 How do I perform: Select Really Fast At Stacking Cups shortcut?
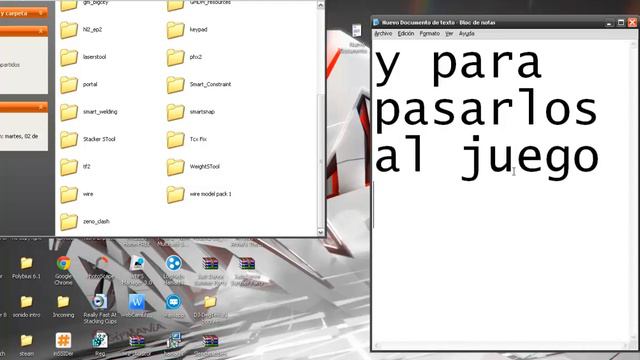point(100,309)
